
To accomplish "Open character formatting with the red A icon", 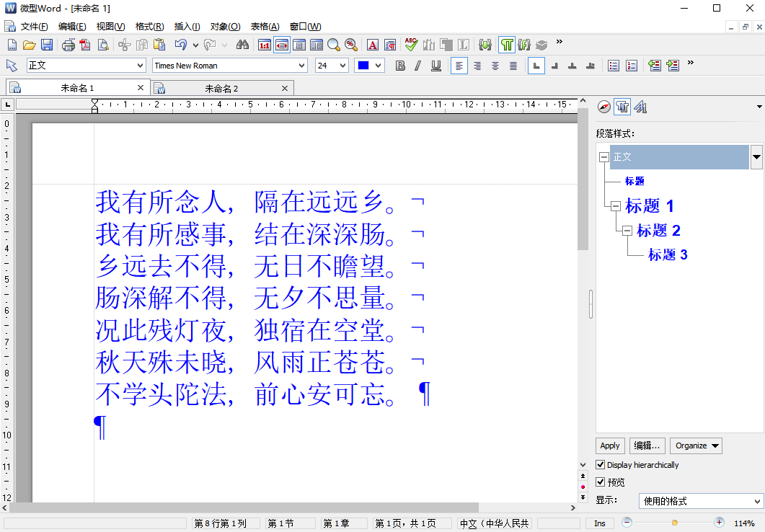I will coord(373,45).
